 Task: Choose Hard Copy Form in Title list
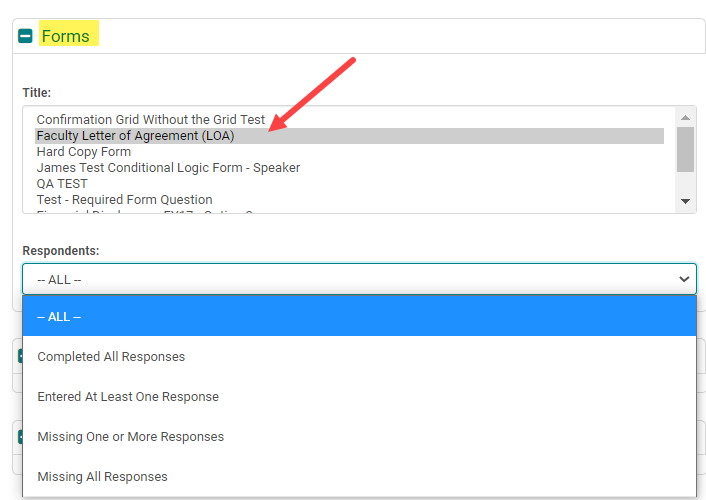coord(84,152)
